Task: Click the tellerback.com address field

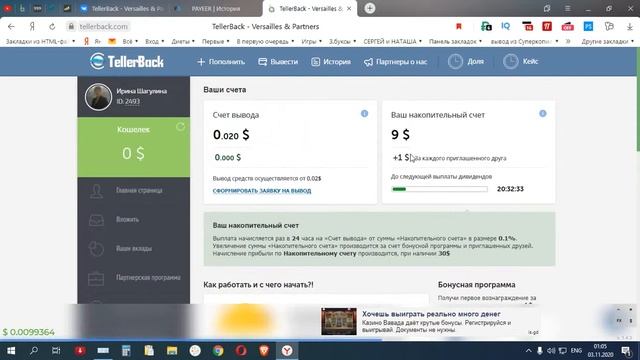Action: (x=103, y=27)
